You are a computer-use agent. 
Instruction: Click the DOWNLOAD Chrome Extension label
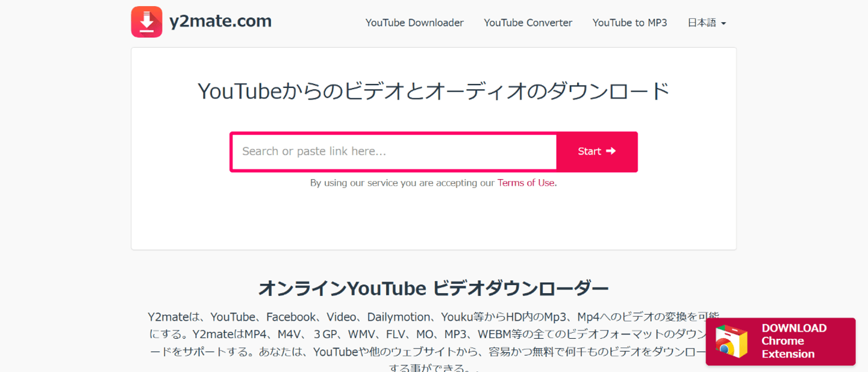794,341
